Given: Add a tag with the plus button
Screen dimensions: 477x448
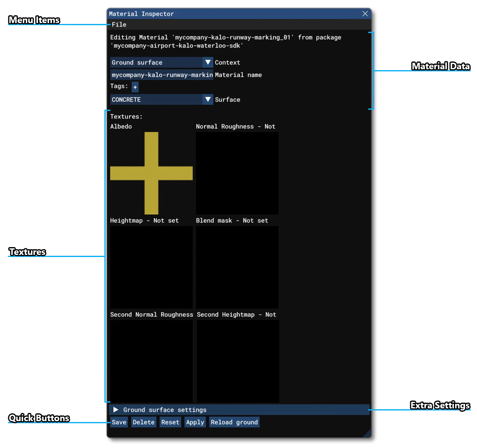Looking at the screenshot, I should [x=135, y=87].
